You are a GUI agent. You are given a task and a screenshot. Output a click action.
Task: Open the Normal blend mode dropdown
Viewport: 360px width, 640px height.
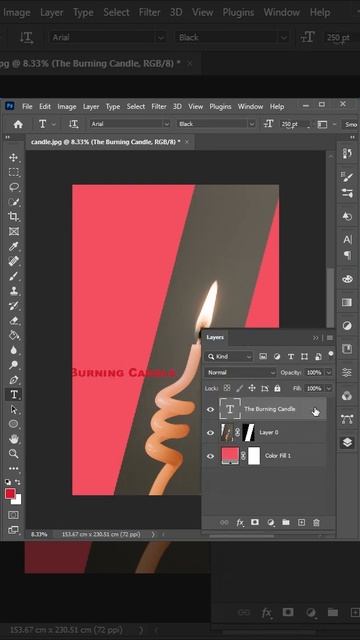(240, 373)
